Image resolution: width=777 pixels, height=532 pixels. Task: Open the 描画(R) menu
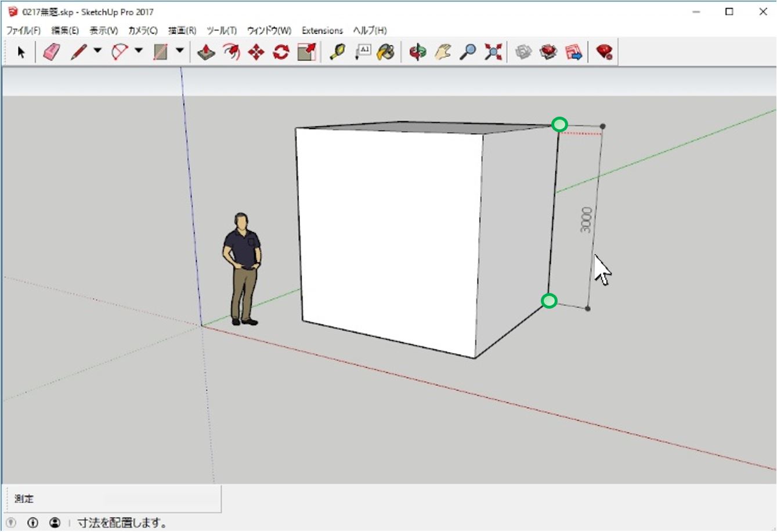[x=182, y=30]
